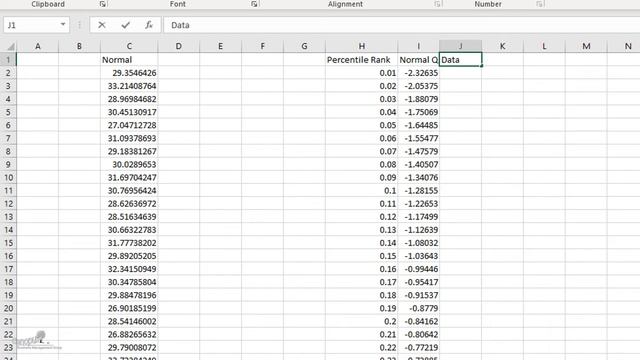Select column F header
The width and height of the screenshot is (640, 360).
point(262,47)
